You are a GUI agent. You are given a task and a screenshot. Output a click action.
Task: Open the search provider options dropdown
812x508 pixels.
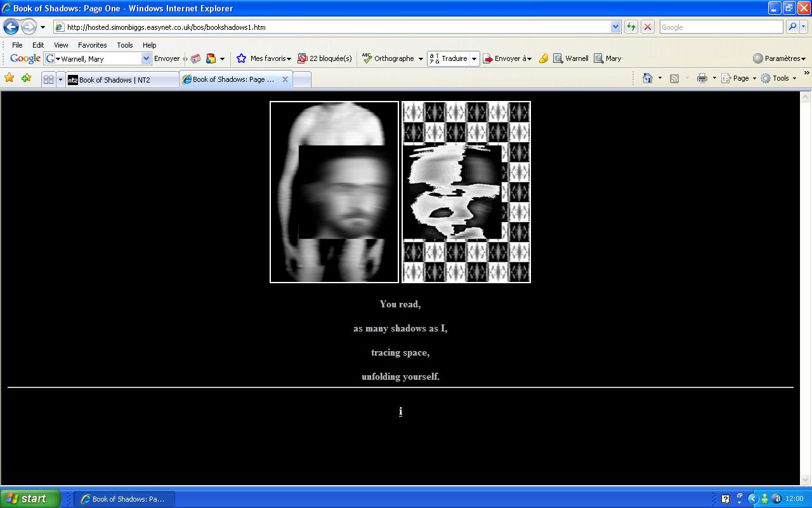click(x=804, y=27)
